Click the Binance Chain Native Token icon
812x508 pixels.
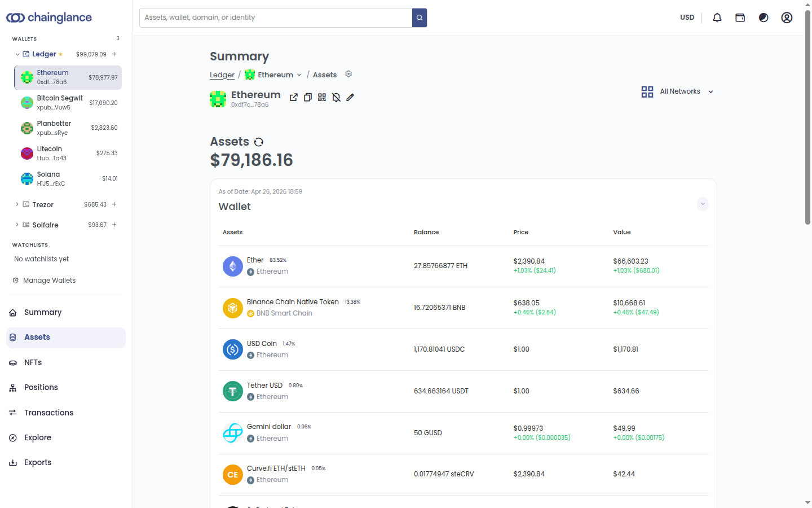tap(233, 308)
